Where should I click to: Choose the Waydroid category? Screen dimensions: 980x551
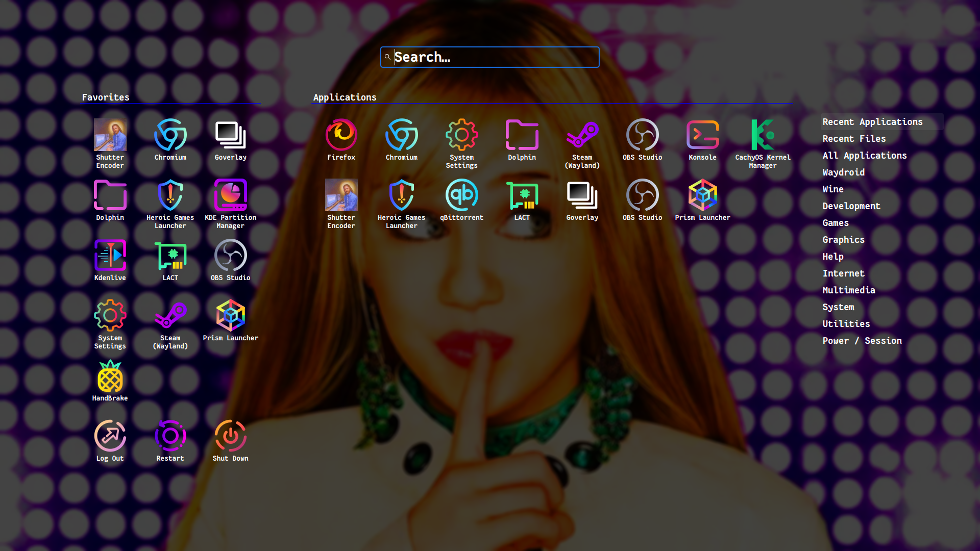843,172
